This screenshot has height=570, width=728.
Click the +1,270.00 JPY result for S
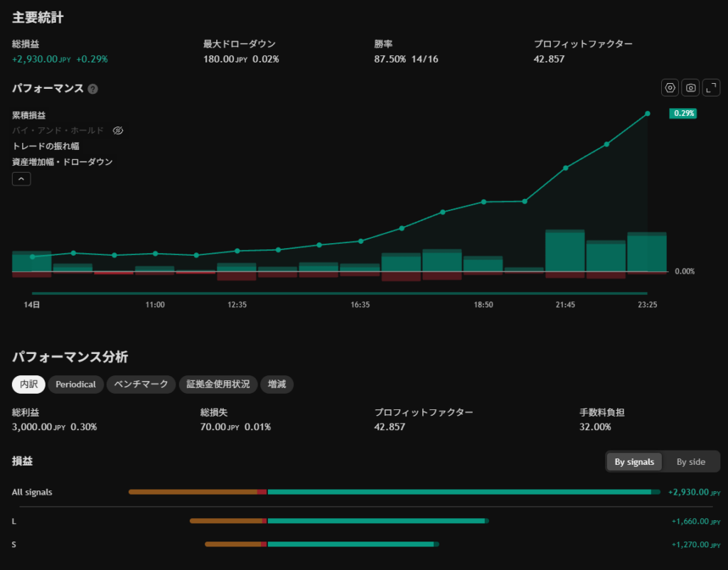point(696,544)
